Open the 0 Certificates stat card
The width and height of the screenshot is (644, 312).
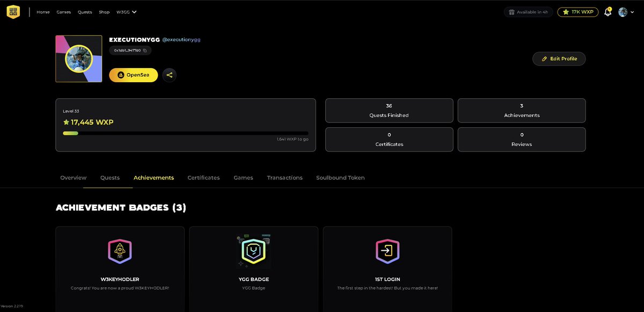(389, 139)
